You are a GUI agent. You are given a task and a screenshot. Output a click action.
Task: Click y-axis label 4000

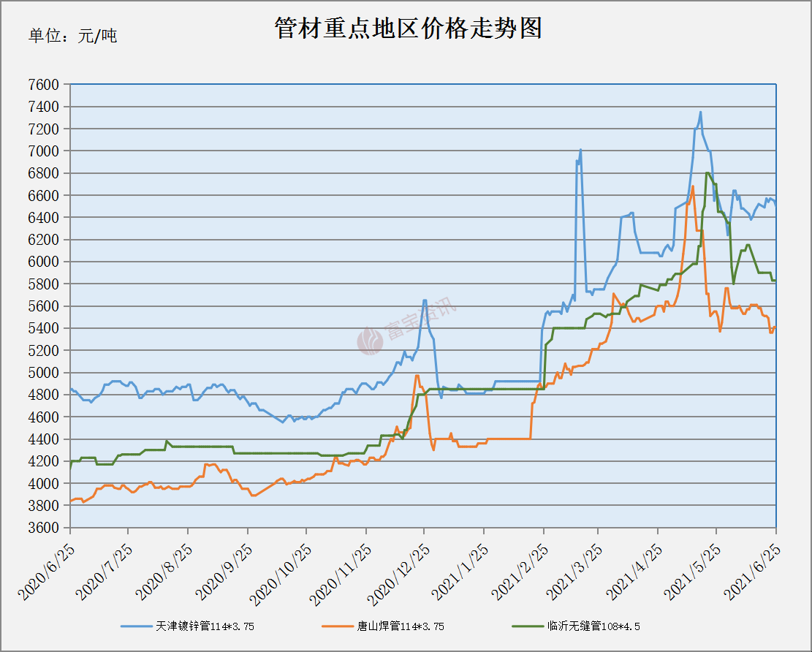point(44,484)
